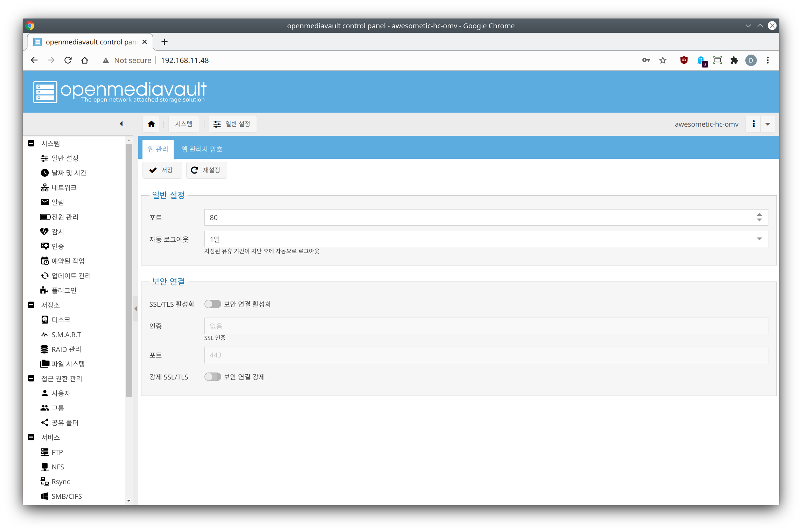Switch to the 웹 관리자 암호 tab
The width and height of the screenshot is (802, 532).
click(x=202, y=149)
